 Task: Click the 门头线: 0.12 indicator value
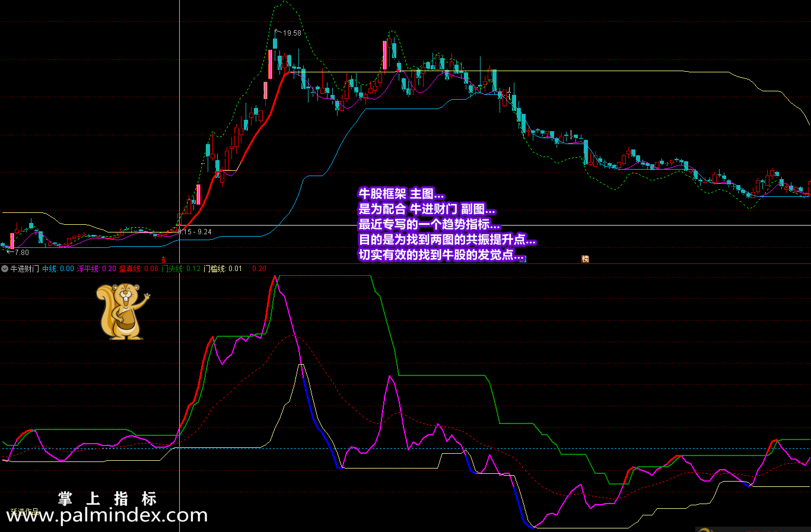[x=181, y=269]
